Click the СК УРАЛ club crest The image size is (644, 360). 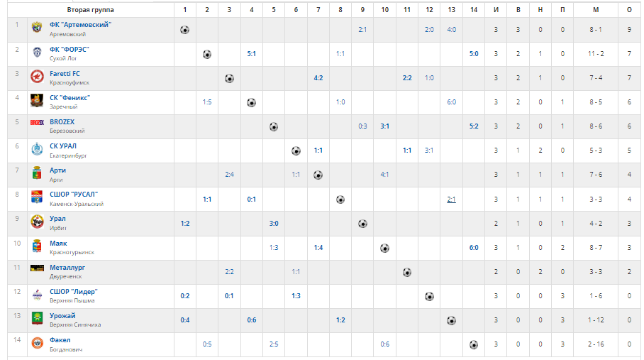pos(37,149)
